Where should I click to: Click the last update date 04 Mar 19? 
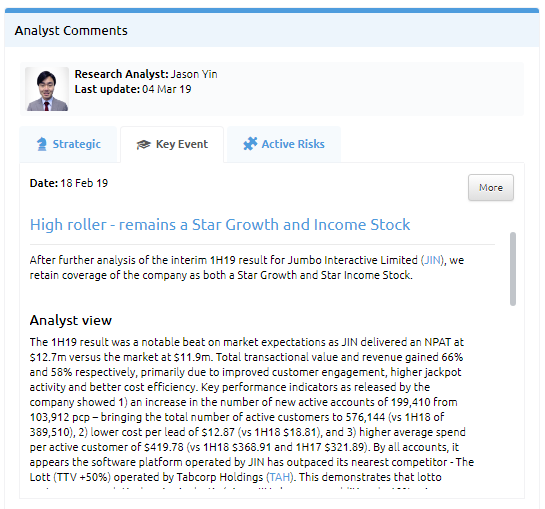(167, 89)
